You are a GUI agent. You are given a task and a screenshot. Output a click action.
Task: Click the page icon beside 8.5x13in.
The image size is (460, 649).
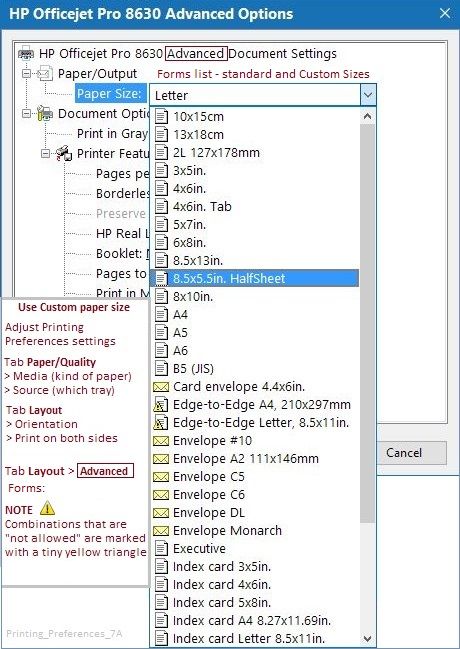(x=161, y=260)
